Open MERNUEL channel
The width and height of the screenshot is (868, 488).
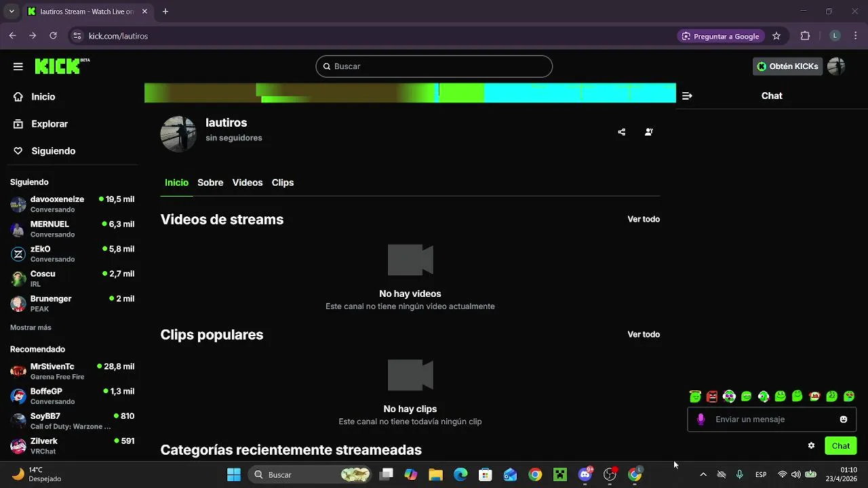pyautogui.click(x=73, y=229)
